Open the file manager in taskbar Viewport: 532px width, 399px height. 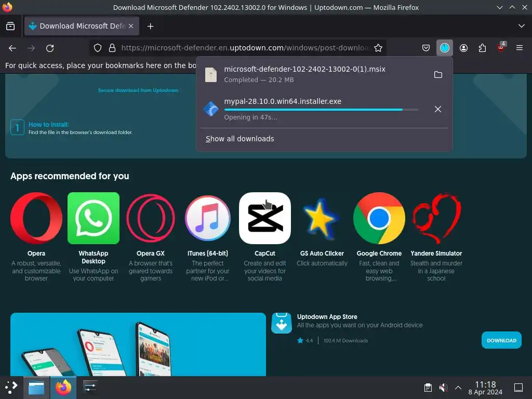36,388
